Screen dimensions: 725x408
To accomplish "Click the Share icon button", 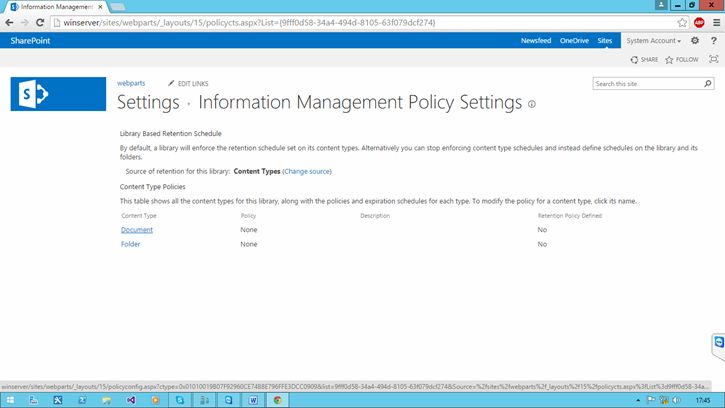I will [x=644, y=60].
